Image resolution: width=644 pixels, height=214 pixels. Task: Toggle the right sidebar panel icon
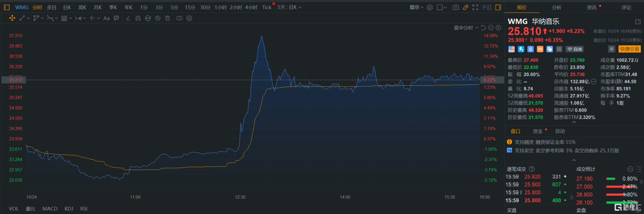coord(498,7)
